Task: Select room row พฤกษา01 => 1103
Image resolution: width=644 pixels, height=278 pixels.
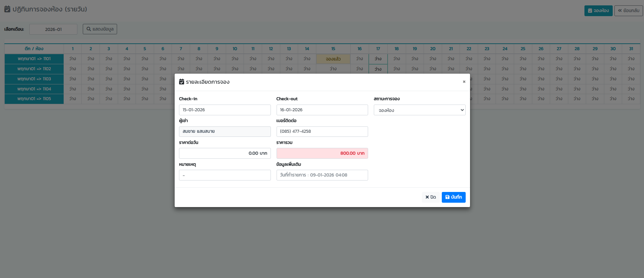Action: point(34,79)
